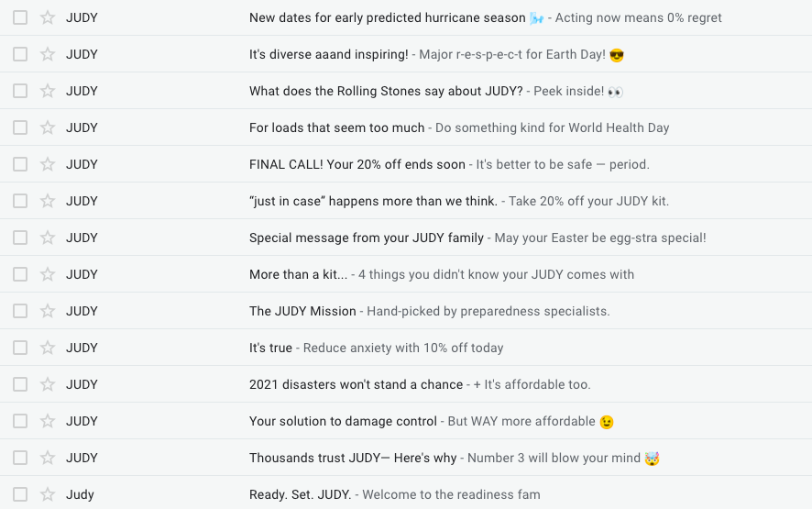This screenshot has width=812, height=509.
Task: Select checkbox for It's true email
Action: (x=20, y=348)
